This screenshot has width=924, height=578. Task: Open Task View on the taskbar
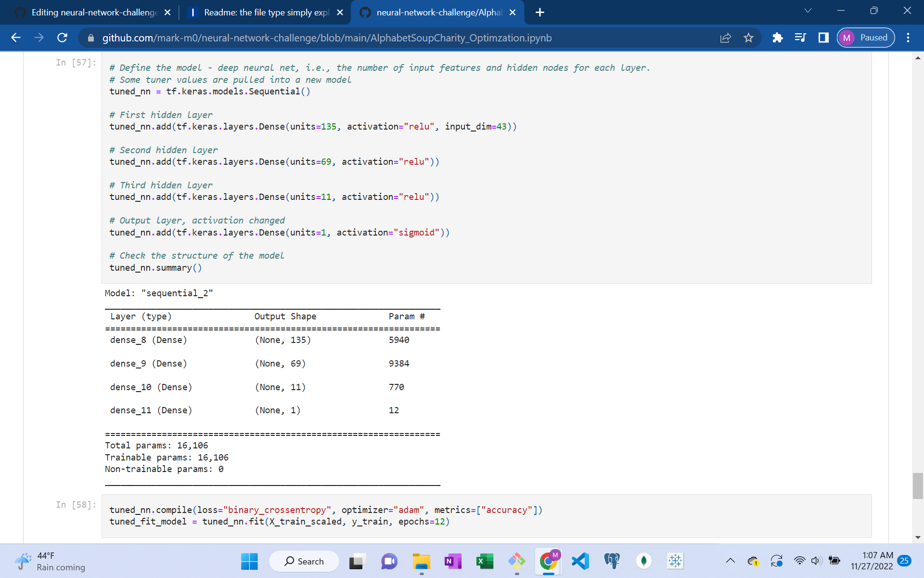point(357,561)
